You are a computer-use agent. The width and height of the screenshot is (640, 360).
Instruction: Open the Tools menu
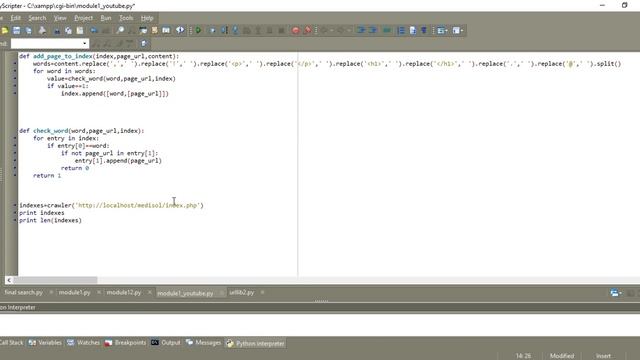pos(126,18)
